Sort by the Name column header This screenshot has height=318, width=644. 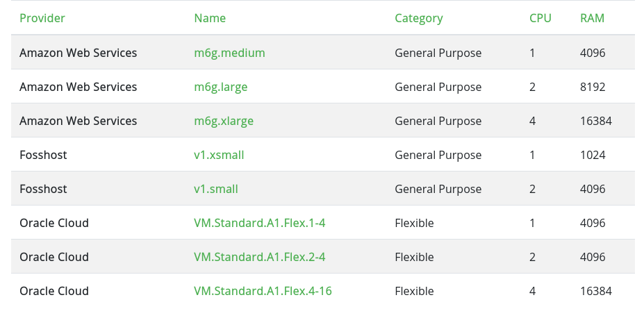(x=210, y=18)
